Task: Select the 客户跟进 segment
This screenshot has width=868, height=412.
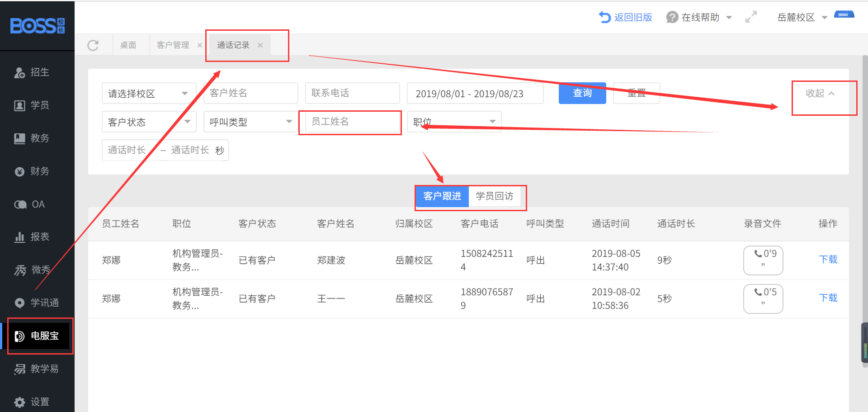Action: [x=442, y=196]
